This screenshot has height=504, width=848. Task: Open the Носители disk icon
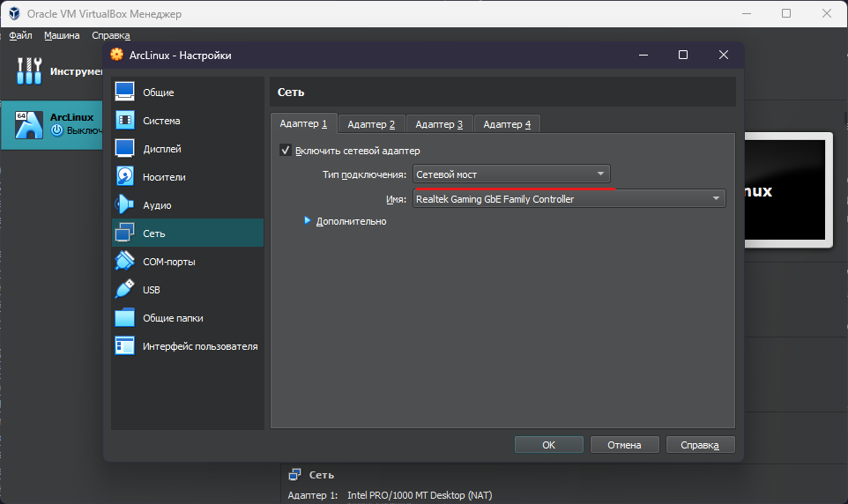click(x=125, y=176)
